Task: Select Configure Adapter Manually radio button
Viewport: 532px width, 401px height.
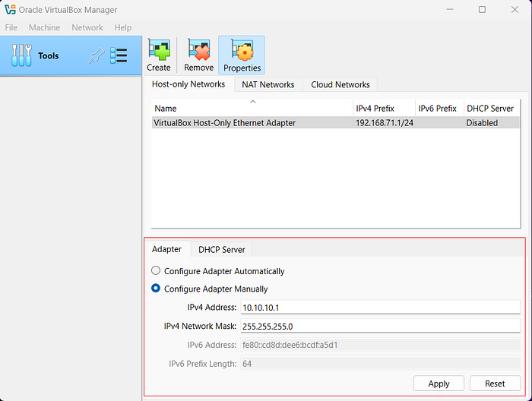Action: [156, 289]
